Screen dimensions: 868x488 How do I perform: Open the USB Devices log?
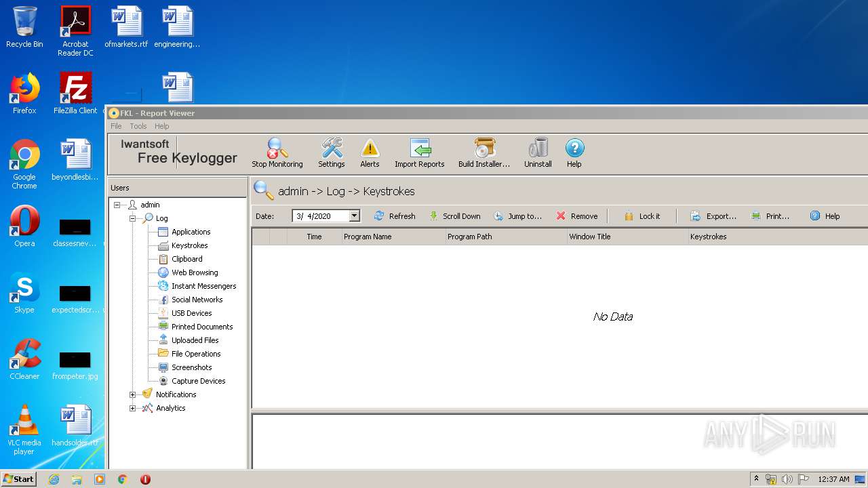pos(191,313)
